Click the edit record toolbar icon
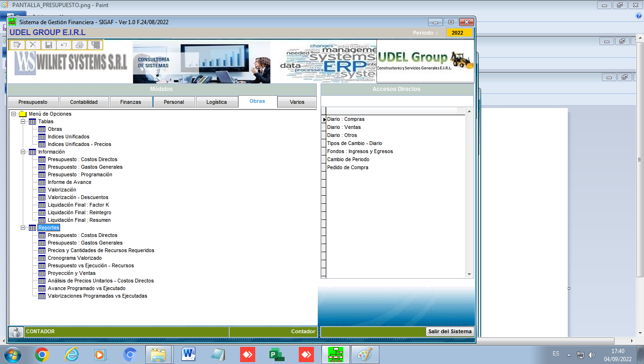The width and height of the screenshot is (644, 364). [x=18, y=45]
